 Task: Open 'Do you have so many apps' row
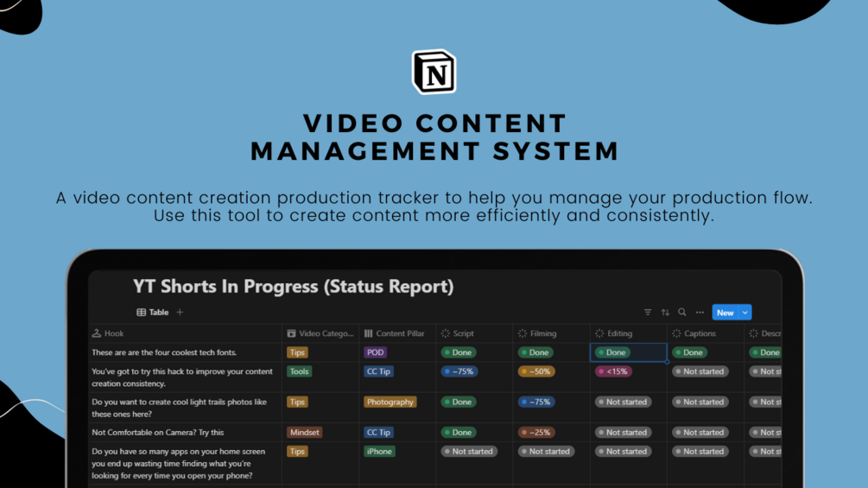(x=178, y=463)
